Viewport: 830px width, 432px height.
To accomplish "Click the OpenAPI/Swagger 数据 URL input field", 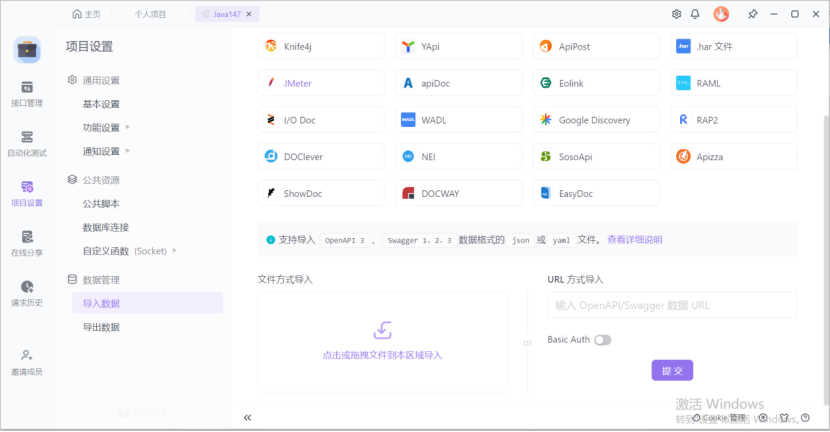I will pos(672,305).
